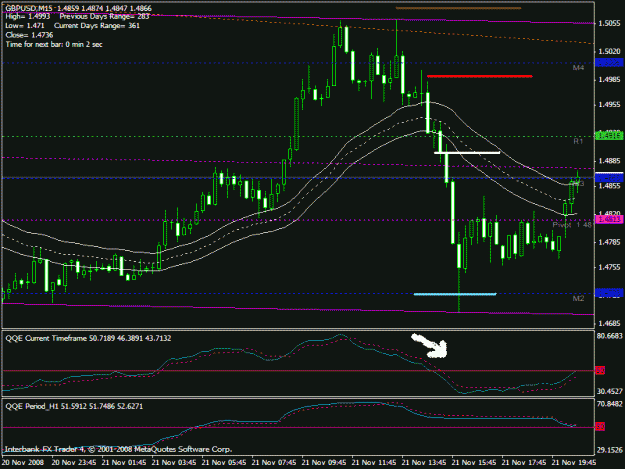Viewport: 625px width, 469px height.
Task: Click the 1.4855 price axis label
Action: coord(609,186)
